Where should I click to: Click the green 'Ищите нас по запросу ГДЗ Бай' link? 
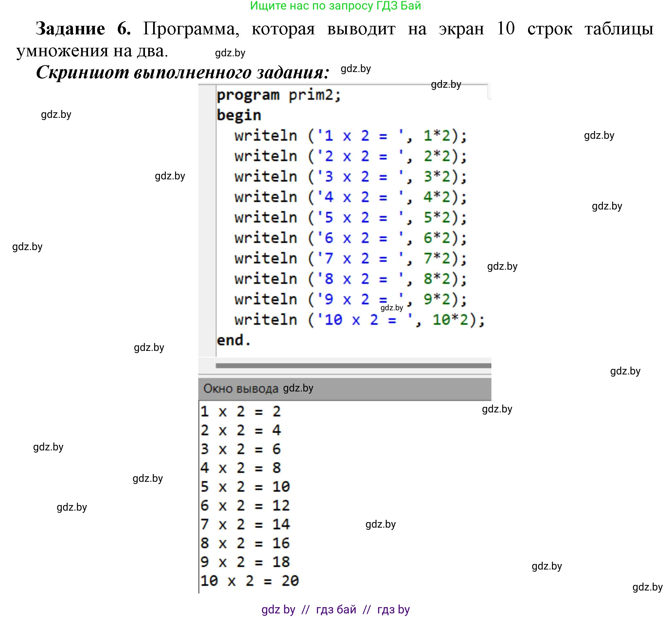point(335,6)
